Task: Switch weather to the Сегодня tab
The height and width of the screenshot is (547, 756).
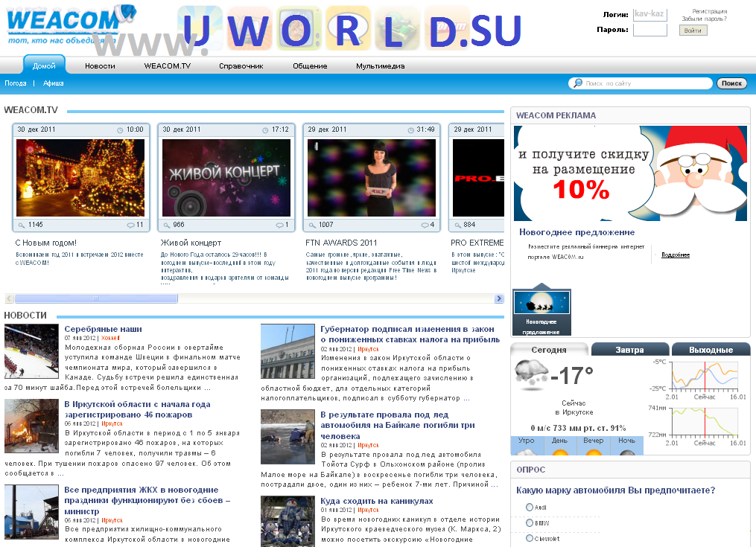Action: pos(549,349)
